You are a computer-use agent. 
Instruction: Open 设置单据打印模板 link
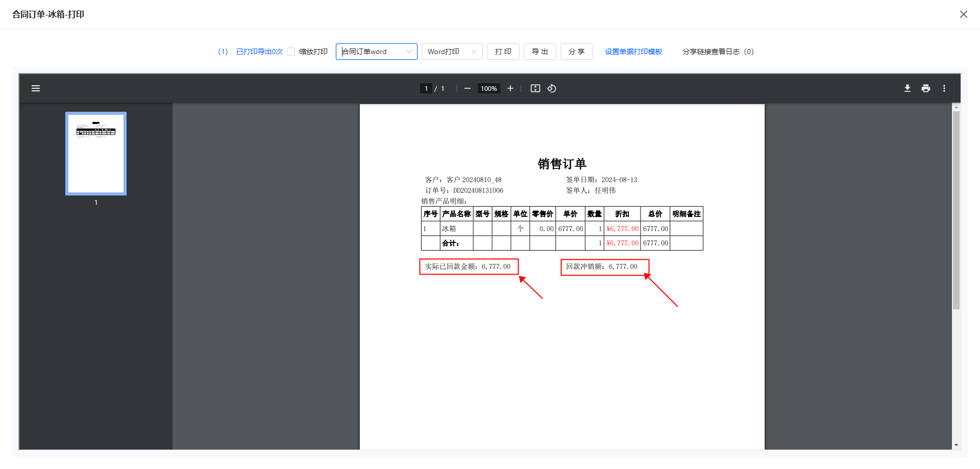coord(633,52)
